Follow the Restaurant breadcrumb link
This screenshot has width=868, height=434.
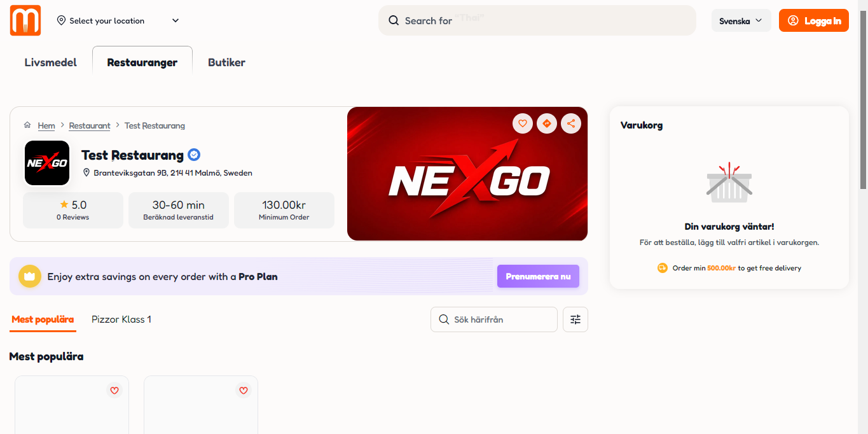coord(90,126)
